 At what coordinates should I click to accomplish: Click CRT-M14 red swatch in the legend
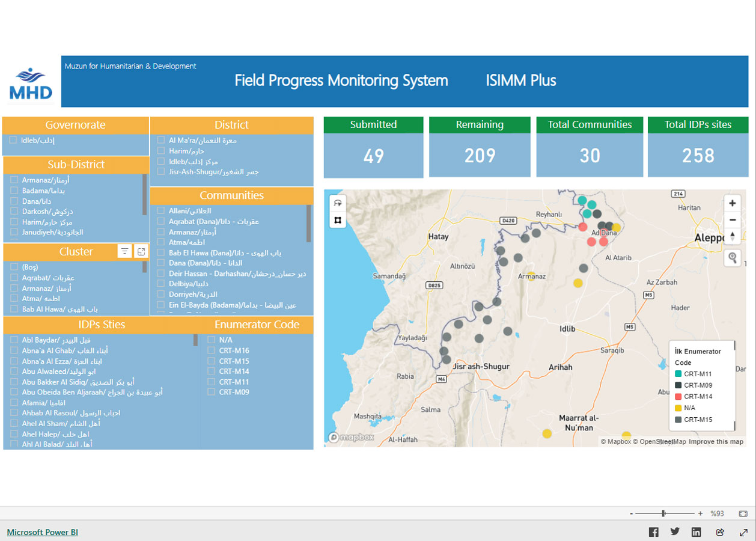coord(678,397)
